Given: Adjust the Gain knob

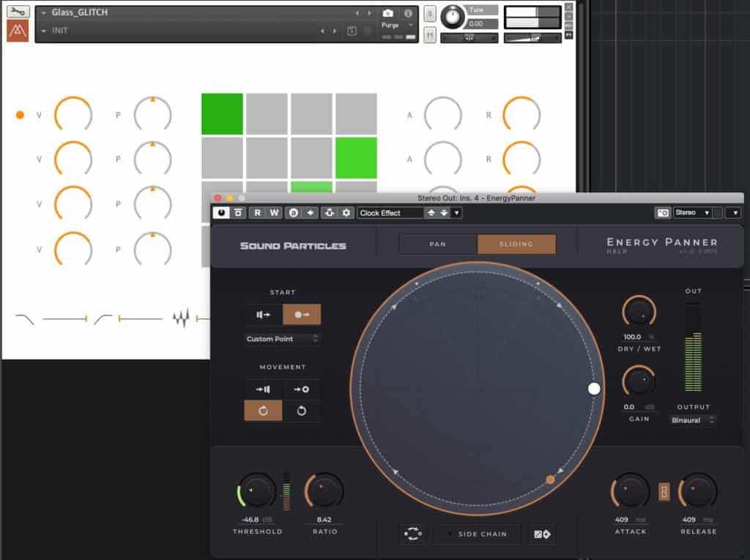Looking at the screenshot, I should [x=639, y=382].
